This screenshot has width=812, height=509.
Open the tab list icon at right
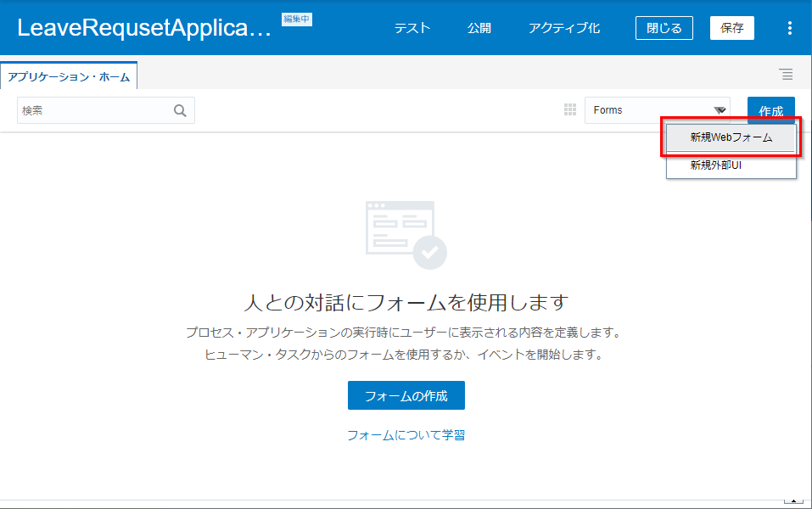point(787,75)
